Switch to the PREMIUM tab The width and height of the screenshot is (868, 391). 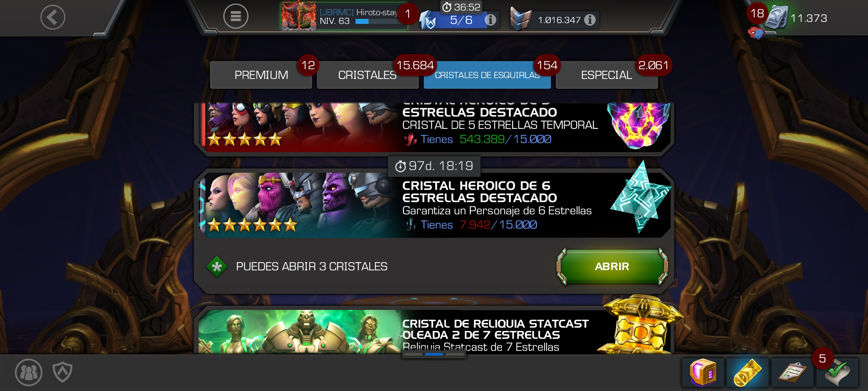pyautogui.click(x=261, y=75)
